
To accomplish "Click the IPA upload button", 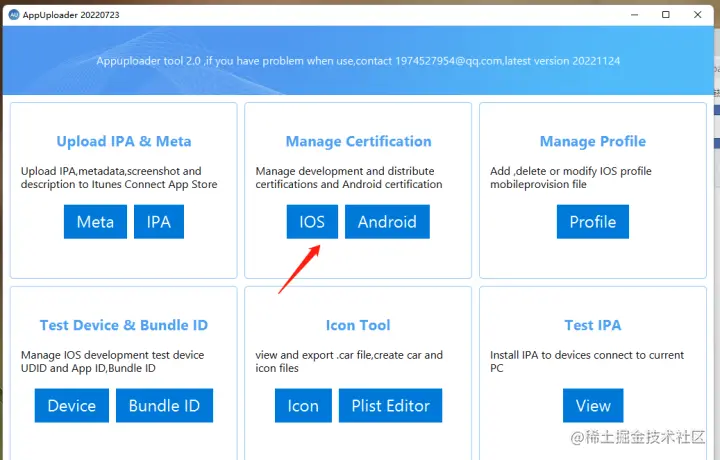I will click(159, 222).
